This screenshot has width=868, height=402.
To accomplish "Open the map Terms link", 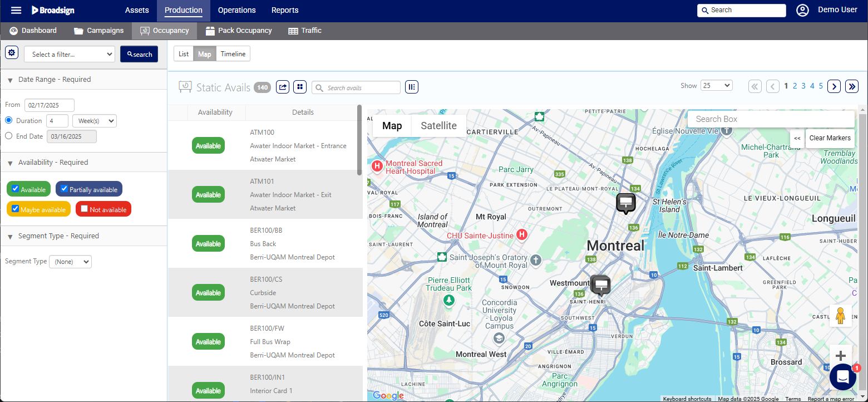I will [x=793, y=399].
